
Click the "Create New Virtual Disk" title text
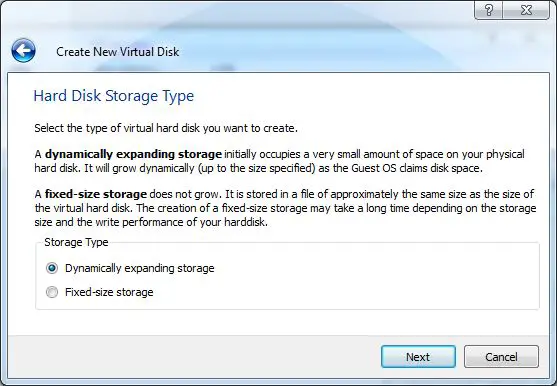(x=118, y=52)
